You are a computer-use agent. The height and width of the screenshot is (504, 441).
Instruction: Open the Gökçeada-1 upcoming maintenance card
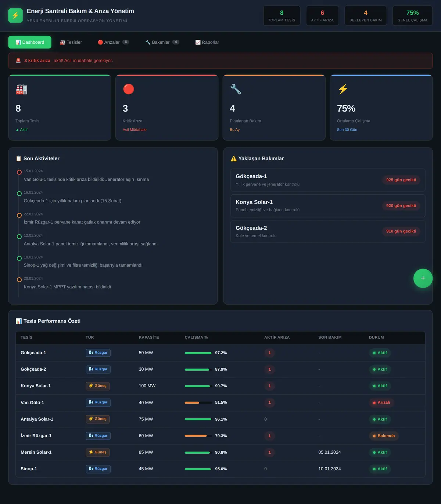click(x=328, y=180)
